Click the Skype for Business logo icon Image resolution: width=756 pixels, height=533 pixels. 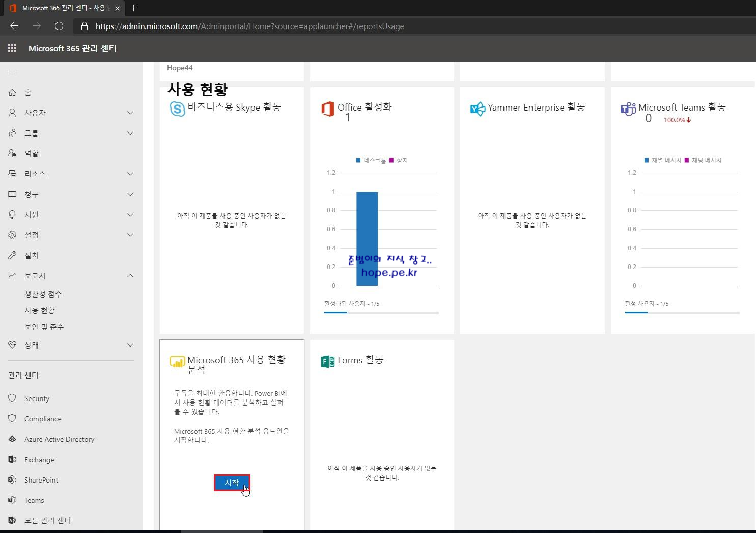coord(177,109)
